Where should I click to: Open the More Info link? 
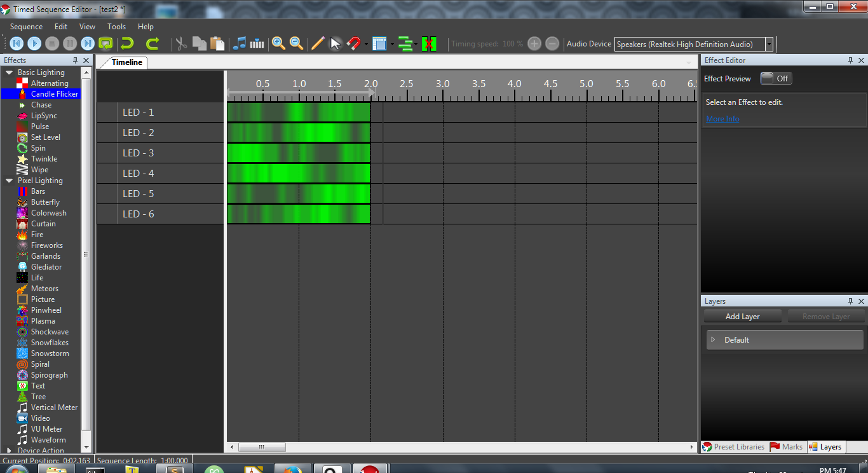click(x=722, y=119)
